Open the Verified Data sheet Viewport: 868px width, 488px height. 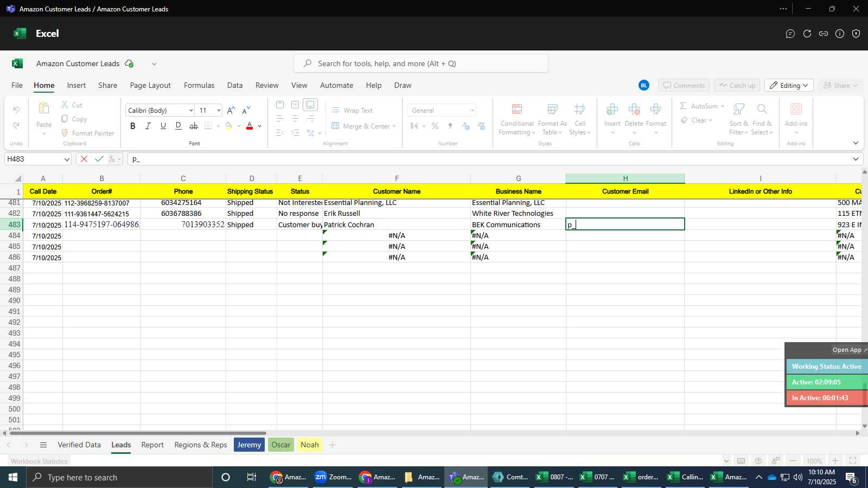(79, 445)
